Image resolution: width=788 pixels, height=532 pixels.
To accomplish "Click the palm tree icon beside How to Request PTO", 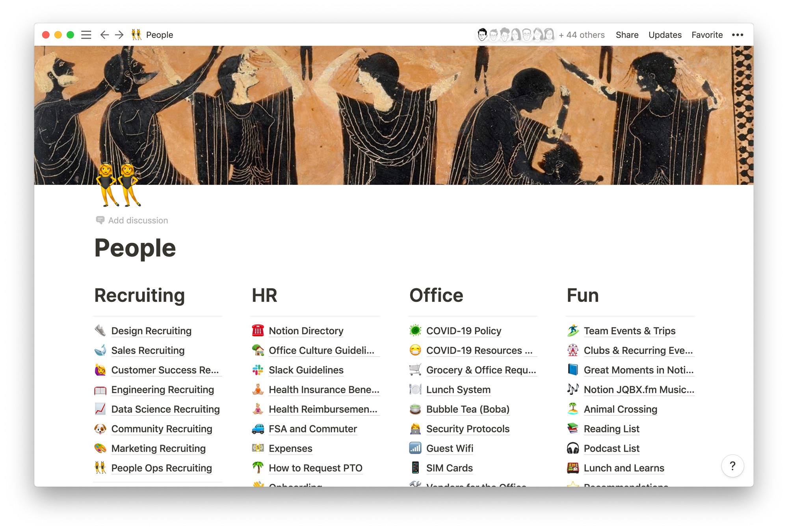I will pyautogui.click(x=258, y=468).
